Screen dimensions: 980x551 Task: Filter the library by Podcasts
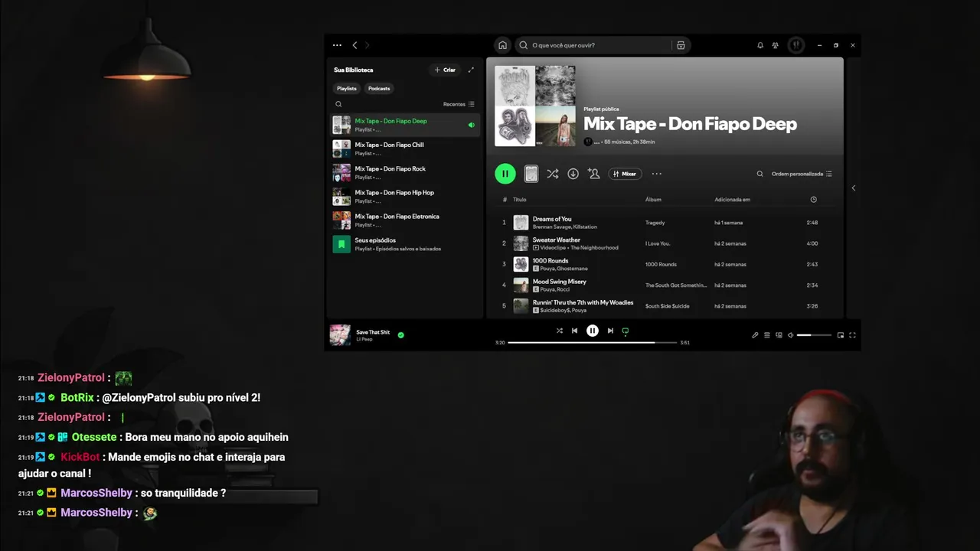click(x=379, y=88)
